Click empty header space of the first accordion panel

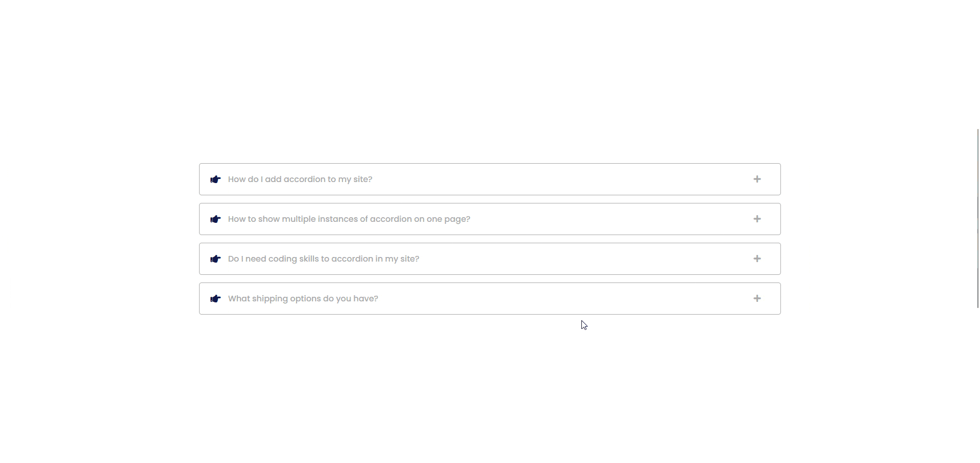[x=561, y=179]
